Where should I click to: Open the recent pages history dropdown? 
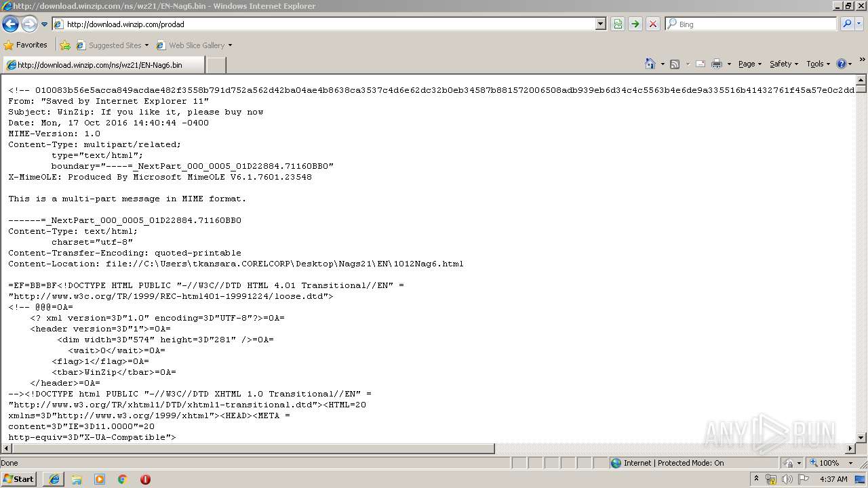coord(44,24)
